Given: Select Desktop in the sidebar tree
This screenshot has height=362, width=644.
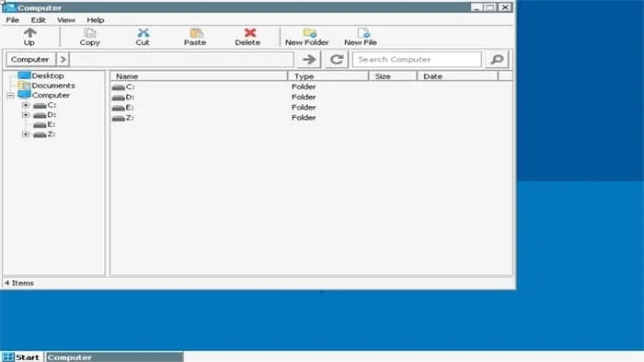Looking at the screenshot, I should [48, 76].
